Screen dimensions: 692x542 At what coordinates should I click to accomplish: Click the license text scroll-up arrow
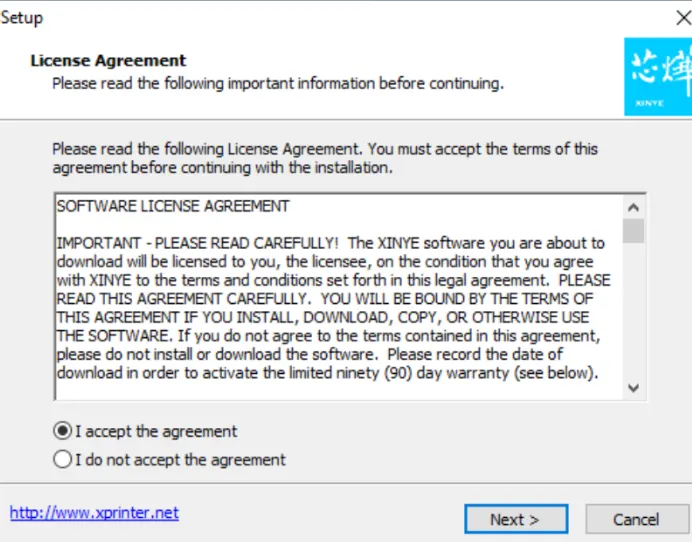(x=633, y=207)
